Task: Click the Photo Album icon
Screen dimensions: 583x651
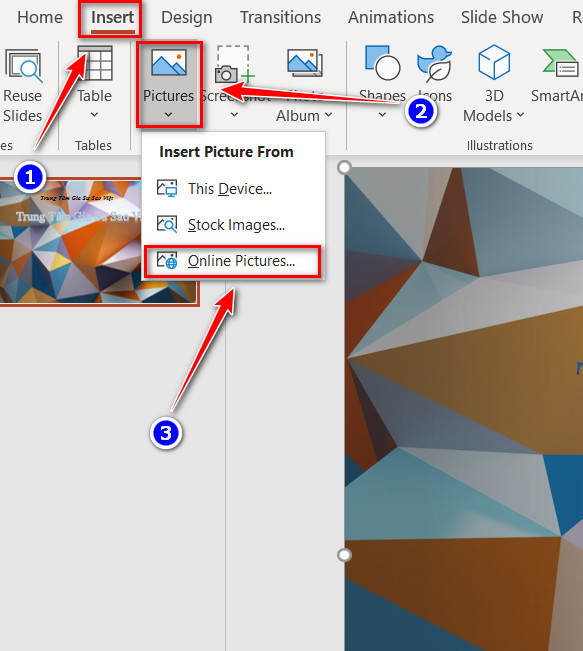Action: click(x=305, y=63)
